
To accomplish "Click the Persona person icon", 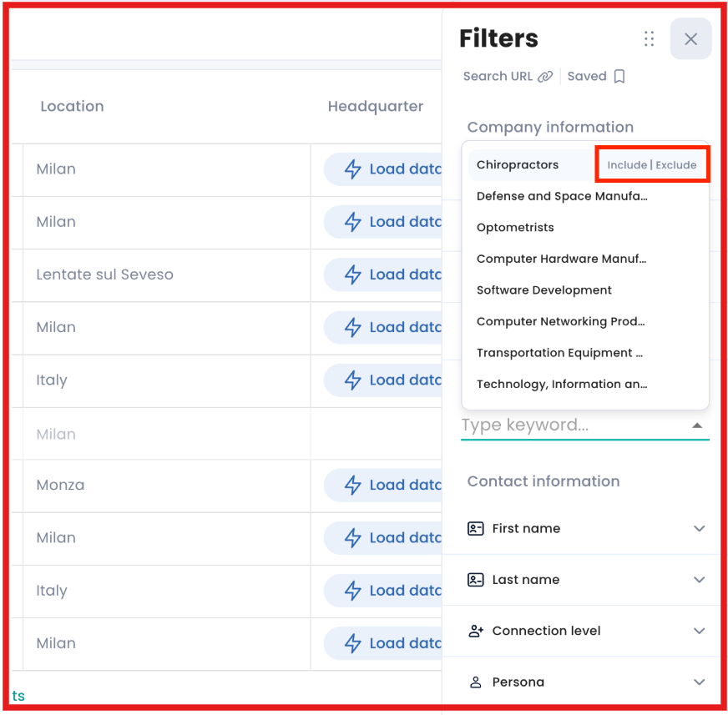I will (475, 682).
